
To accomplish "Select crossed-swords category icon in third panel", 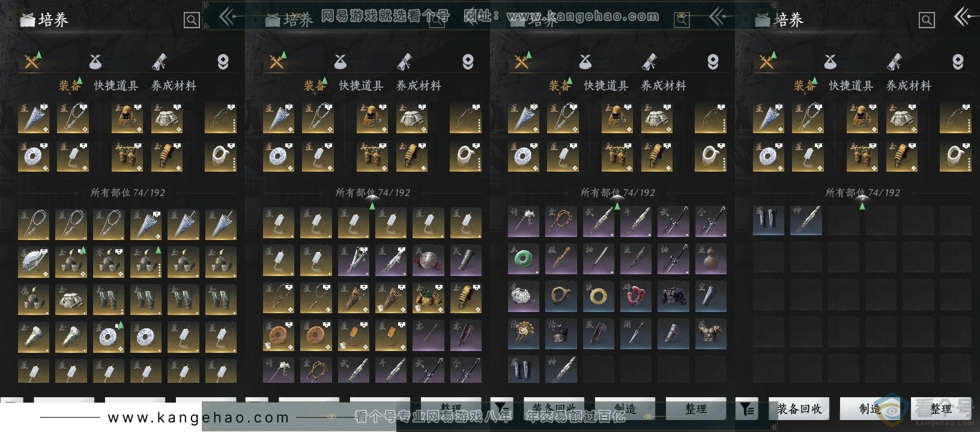I will point(522,61).
